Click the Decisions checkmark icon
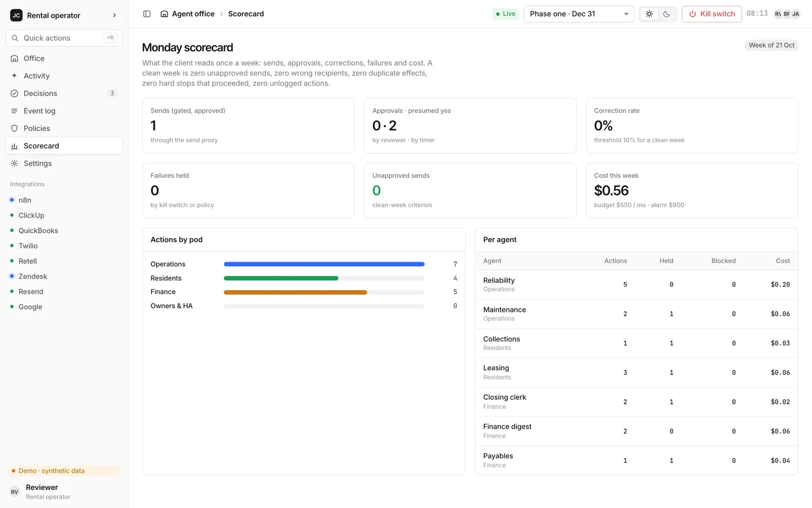The width and height of the screenshot is (812, 508). [15, 93]
